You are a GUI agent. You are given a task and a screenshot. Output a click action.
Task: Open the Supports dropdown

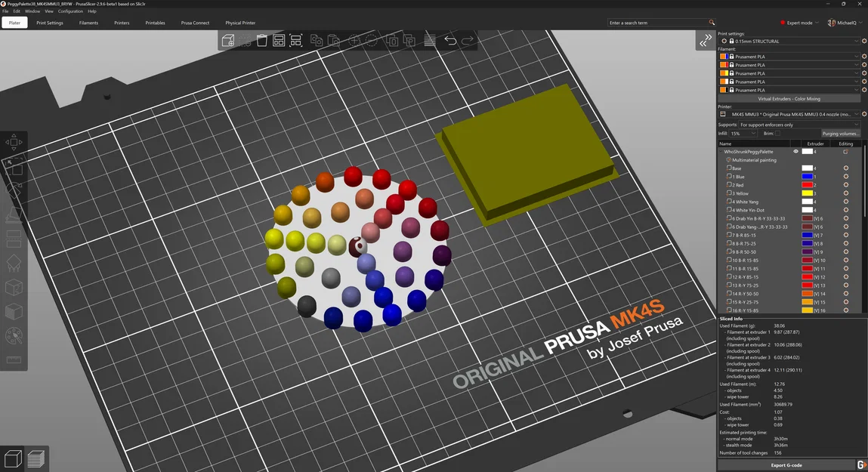pos(798,125)
